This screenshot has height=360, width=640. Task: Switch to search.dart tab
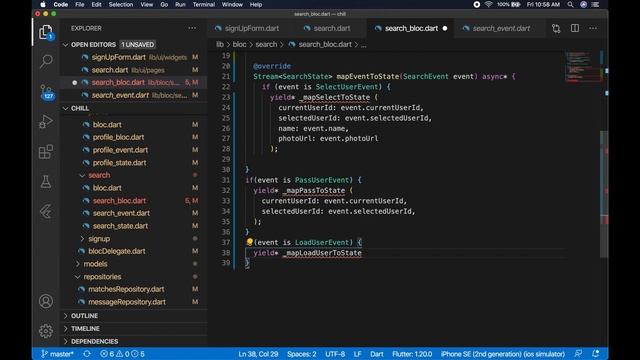point(327,28)
